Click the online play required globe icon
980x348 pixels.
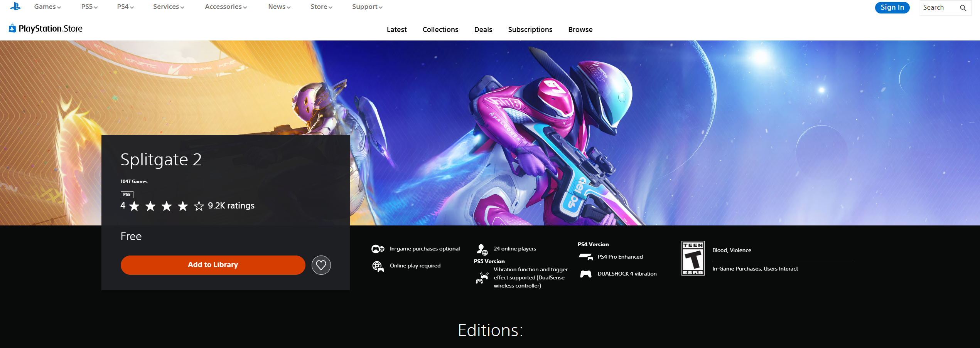pos(378,266)
